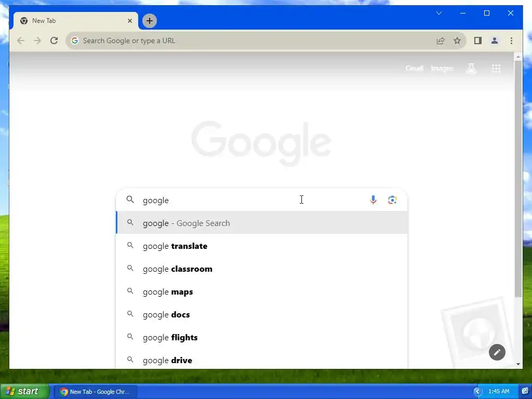The image size is (532, 399).
Task: Bookmark this tab with star icon
Action: point(457,41)
